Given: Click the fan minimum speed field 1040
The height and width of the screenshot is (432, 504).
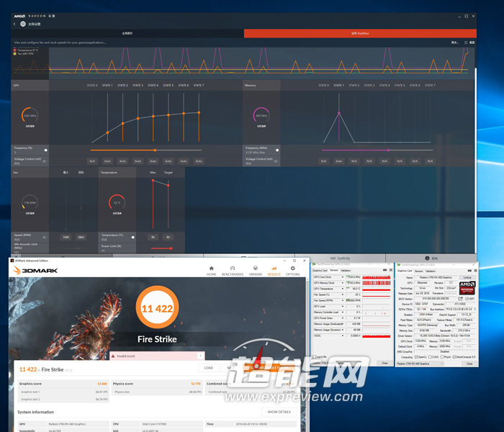Looking at the screenshot, I should (x=66, y=237).
